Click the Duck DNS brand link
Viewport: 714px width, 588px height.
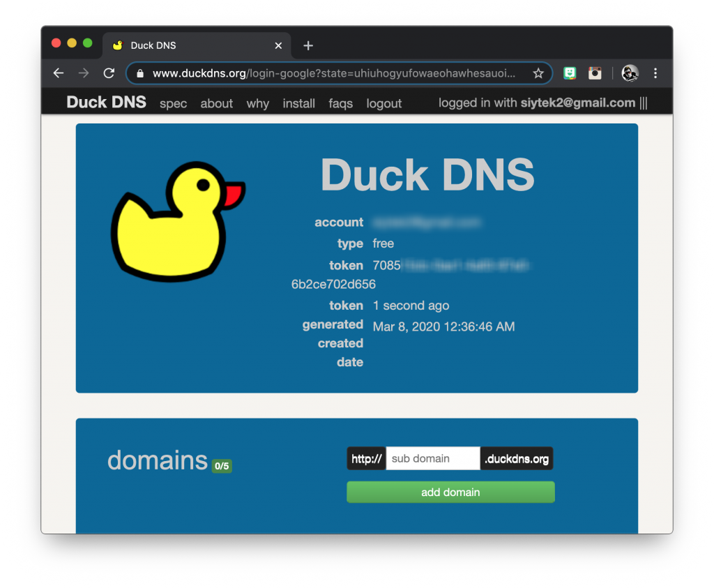coord(106,103)
